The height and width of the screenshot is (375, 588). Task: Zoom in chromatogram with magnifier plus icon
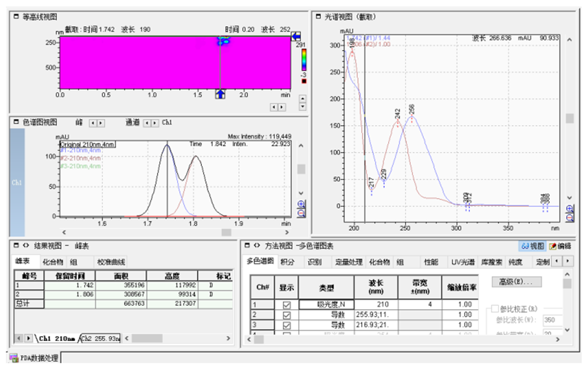click(x=301, y=204)
